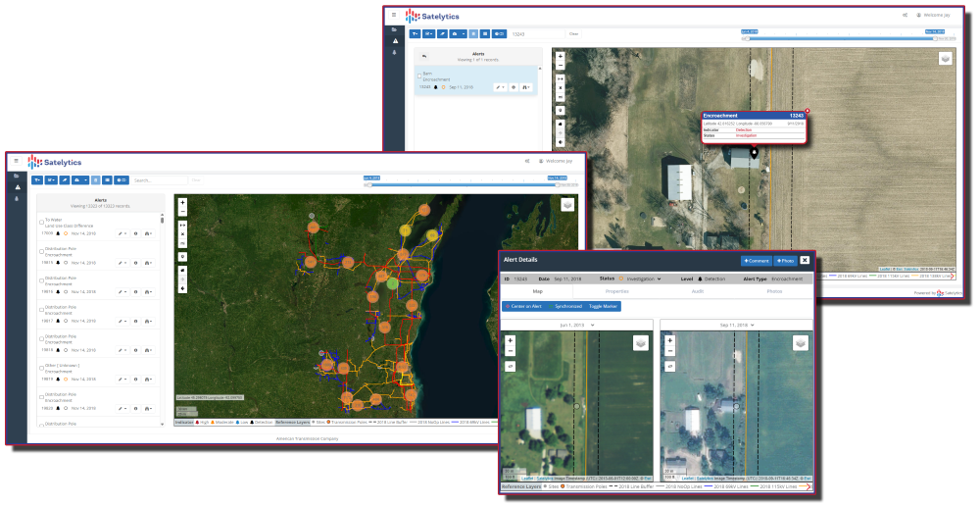Open filter dropdown in statewide toolbar
Viewport: 980px width, 507px height.
(x=37, y=180)
